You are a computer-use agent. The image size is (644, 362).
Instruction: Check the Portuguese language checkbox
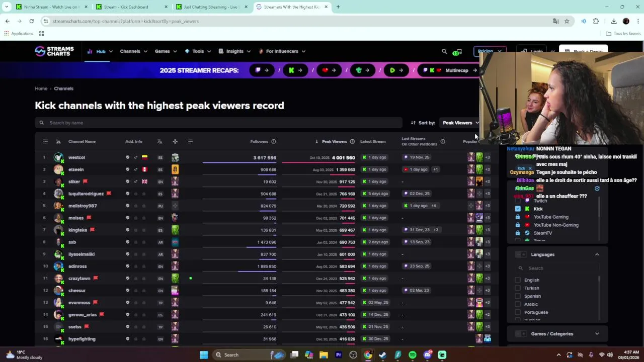click(x=518, y=312)
